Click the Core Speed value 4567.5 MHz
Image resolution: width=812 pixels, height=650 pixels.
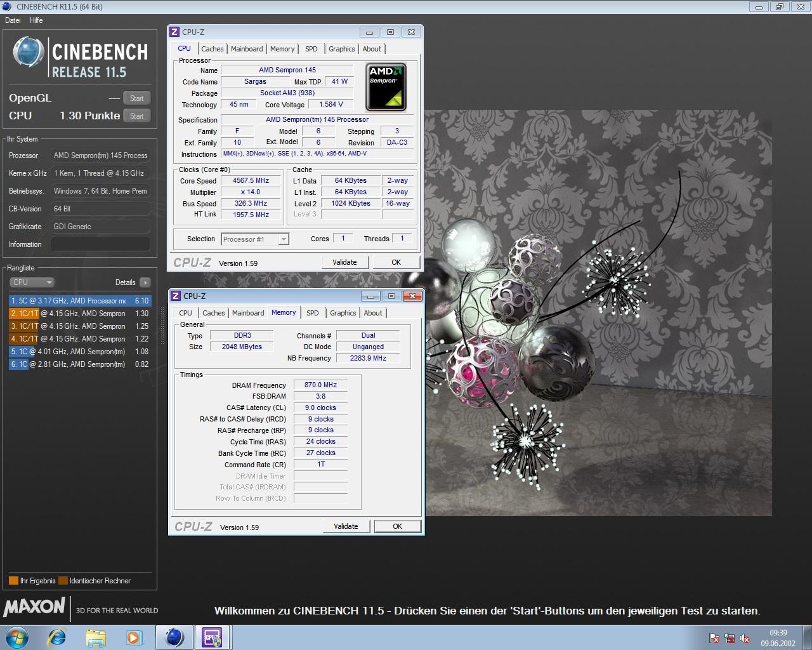pyautogui.click(x=251, y=181)
